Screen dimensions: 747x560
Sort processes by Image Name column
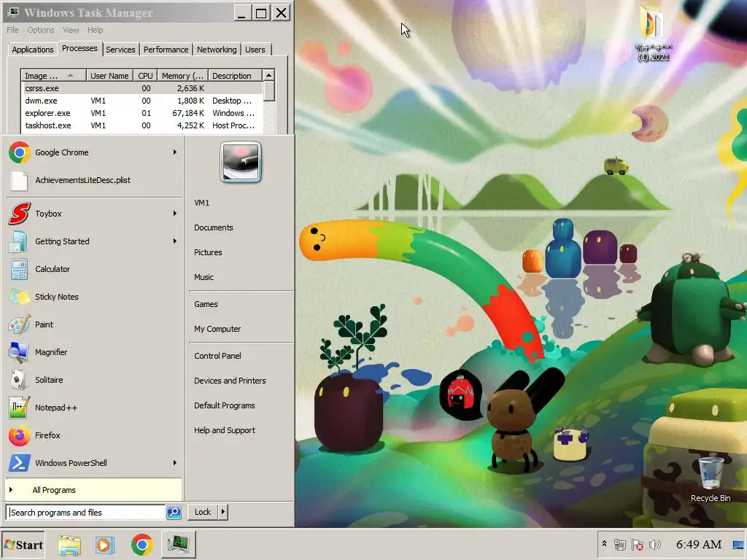point(53,76)
